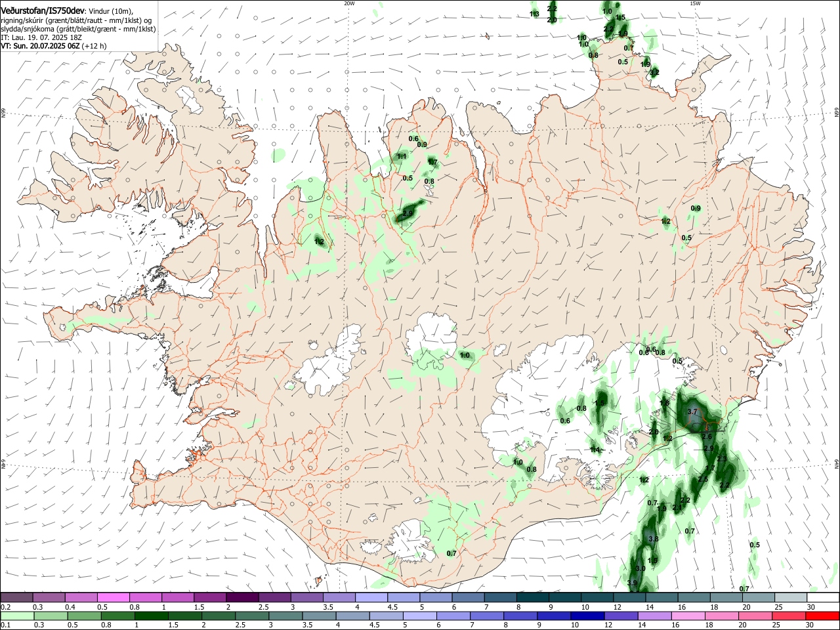Viewport: 840px width, 630px height.
Task: Select the red 25–30 rain swatch
Action: tap(788, 616)
